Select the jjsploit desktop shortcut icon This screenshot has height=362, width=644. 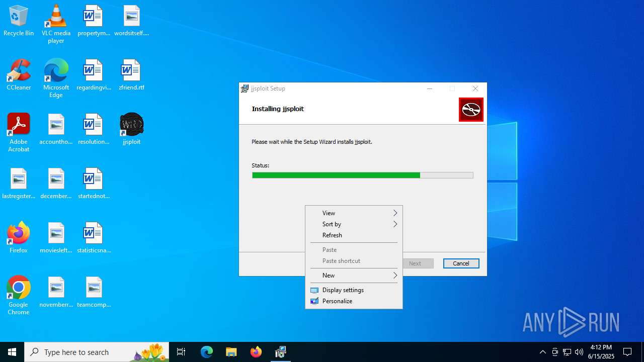coord(131,130)
